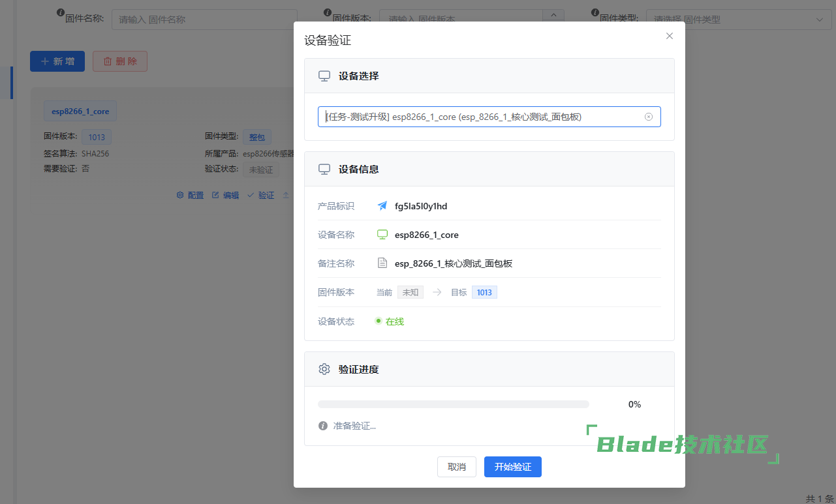
Task: Click the 新增 button
Action: (x=57, y=61)
